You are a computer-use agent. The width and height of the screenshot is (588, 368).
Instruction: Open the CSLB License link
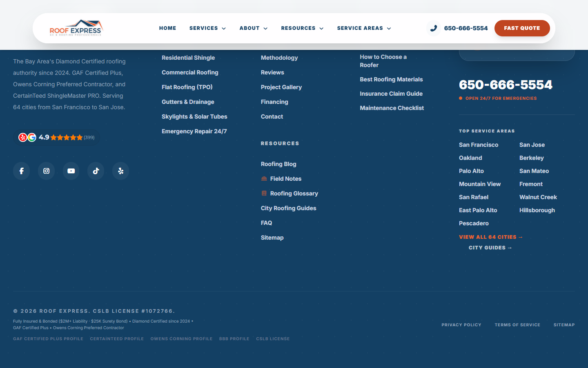(x=273, y=339)
